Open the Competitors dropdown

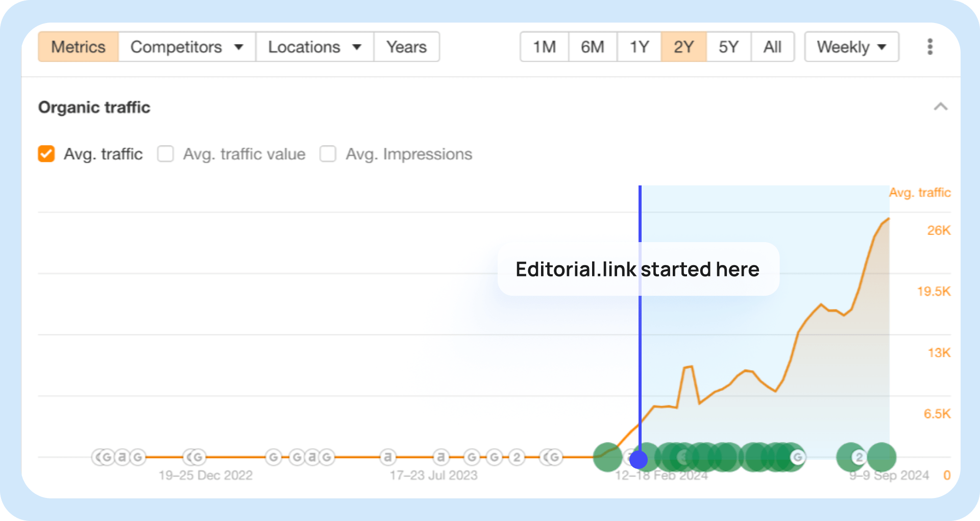pyautogui.click(x=187, y=47)
